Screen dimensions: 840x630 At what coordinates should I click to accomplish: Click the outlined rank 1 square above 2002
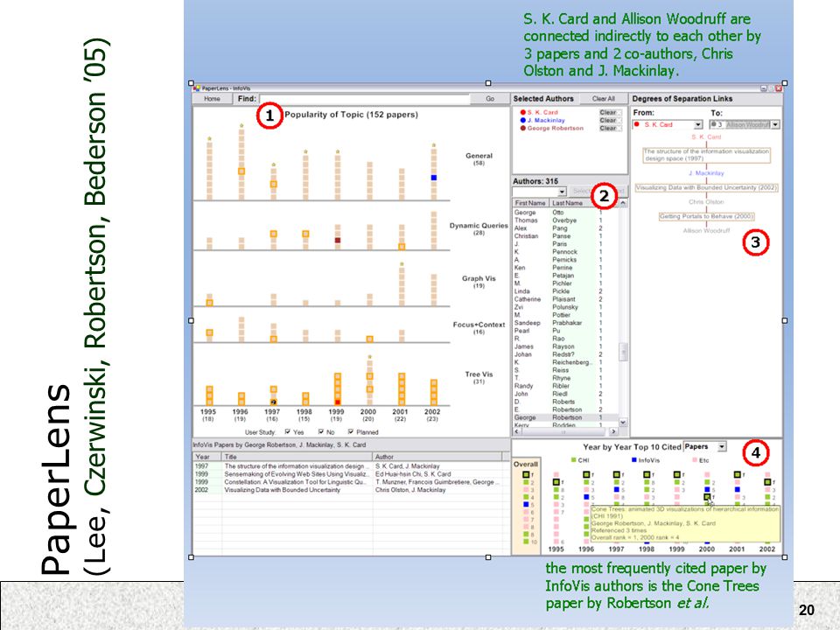[x=767, y=482]
